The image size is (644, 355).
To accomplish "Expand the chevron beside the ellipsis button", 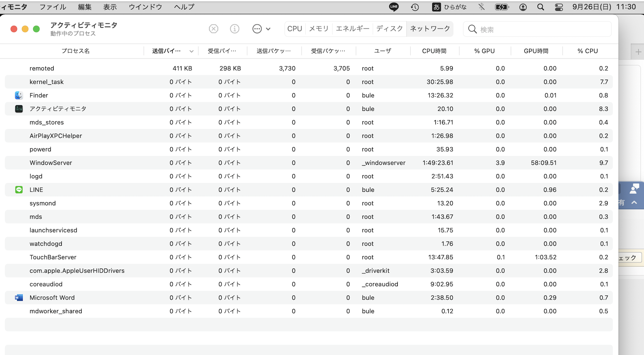I will point(268,29).
